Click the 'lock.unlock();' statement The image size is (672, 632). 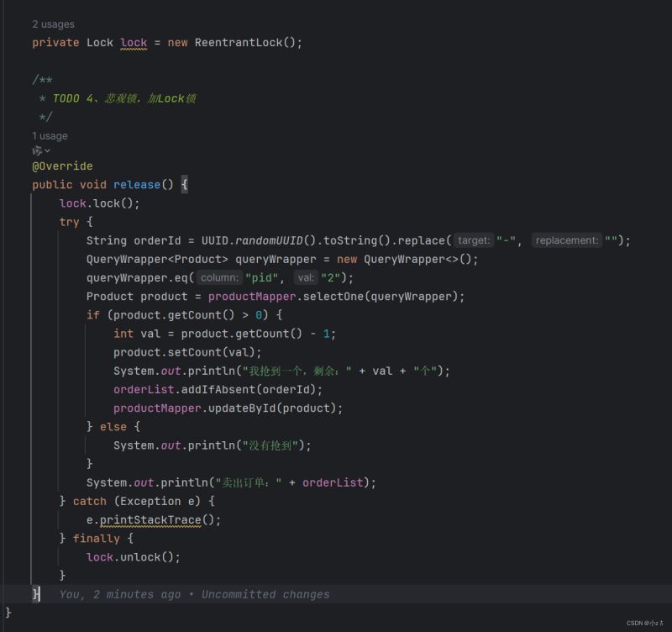tap(134, 557)
